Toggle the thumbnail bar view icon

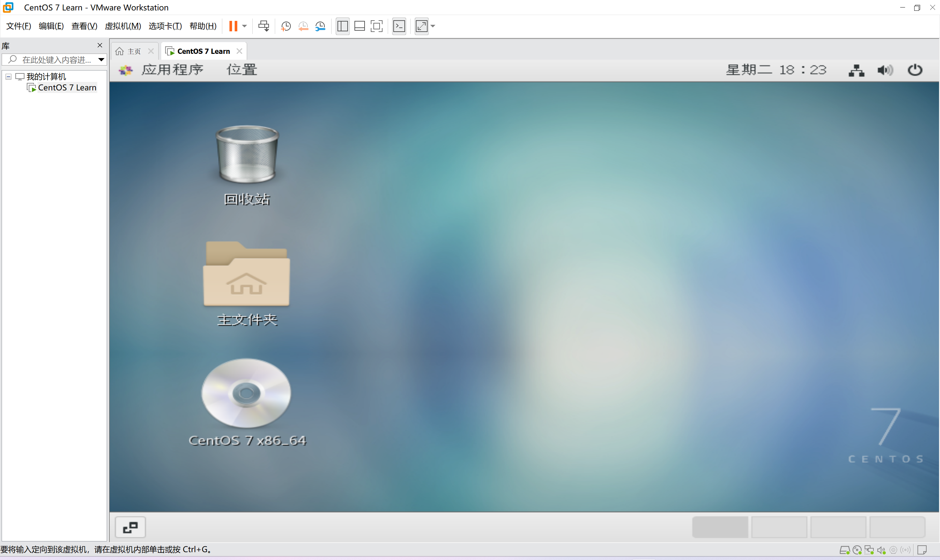[x=360, y=26]
